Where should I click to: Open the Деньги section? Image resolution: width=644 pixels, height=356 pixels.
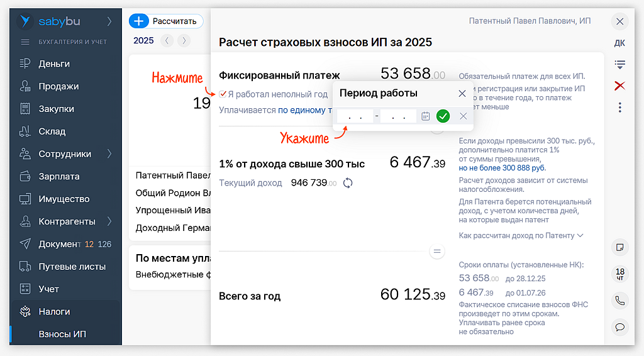tap(54, 64)
